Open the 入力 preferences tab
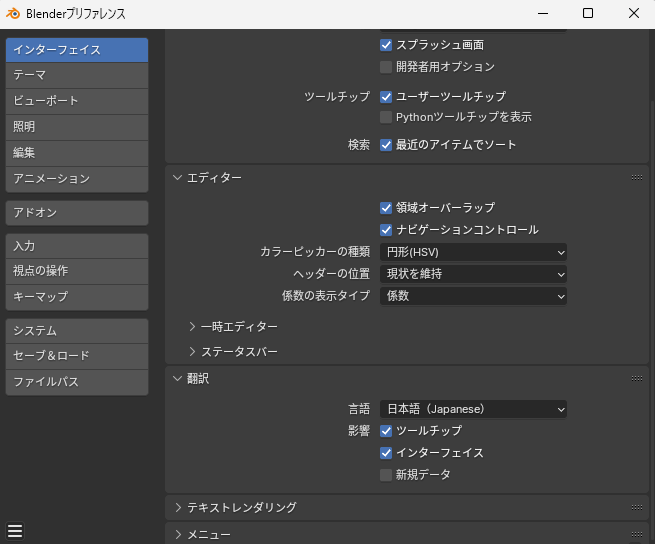The height and width of the screenshot is (544, 655). (77, 246)
